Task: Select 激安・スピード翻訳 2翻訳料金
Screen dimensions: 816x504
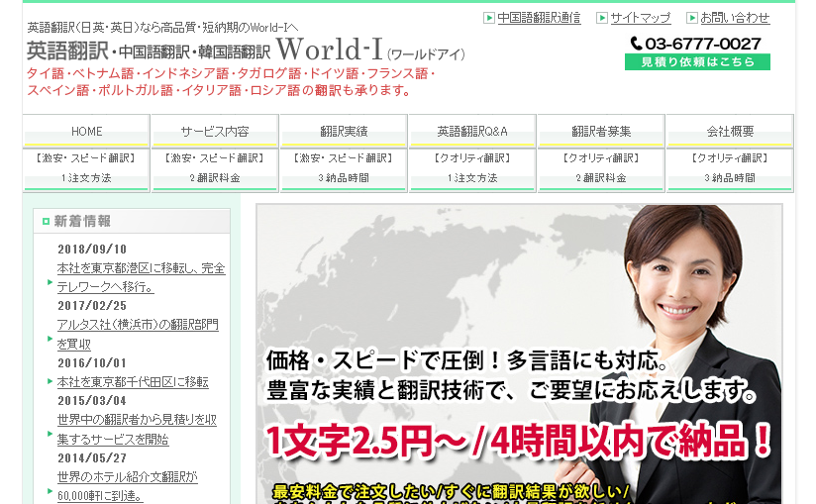Action: click(215, 169)
